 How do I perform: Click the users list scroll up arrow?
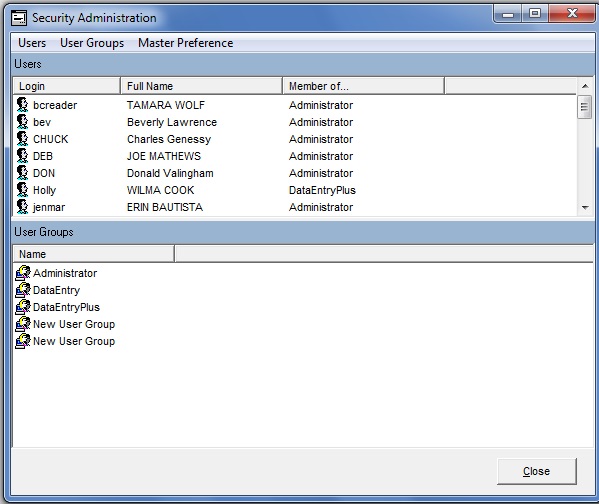coord(585,86)
